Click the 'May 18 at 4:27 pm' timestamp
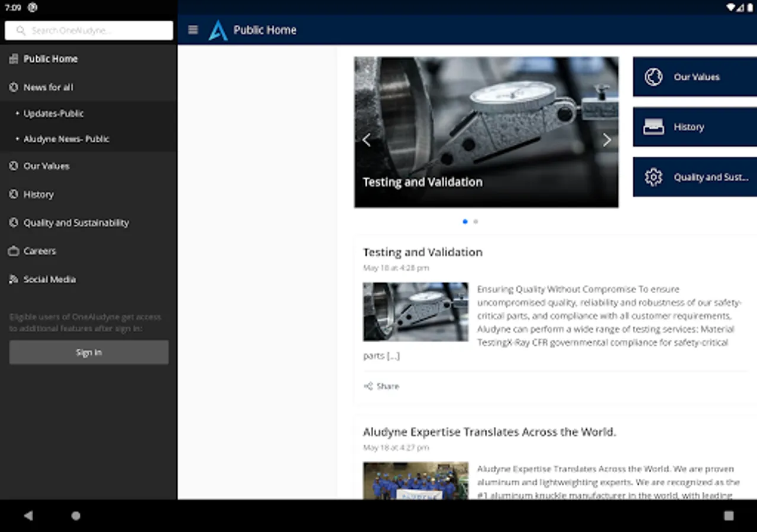757x532 pixels. point(396,447)
